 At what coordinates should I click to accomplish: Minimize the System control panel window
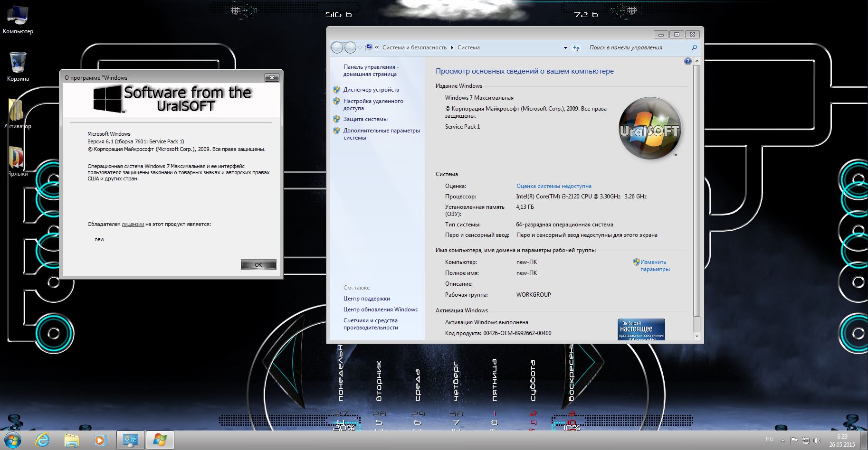click(661, 34)
